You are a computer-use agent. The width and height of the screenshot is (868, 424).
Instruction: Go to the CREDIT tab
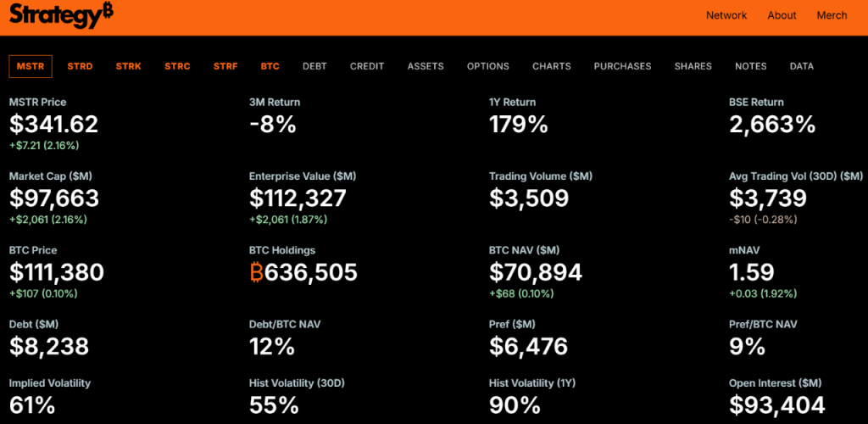[x=367, y=66]
